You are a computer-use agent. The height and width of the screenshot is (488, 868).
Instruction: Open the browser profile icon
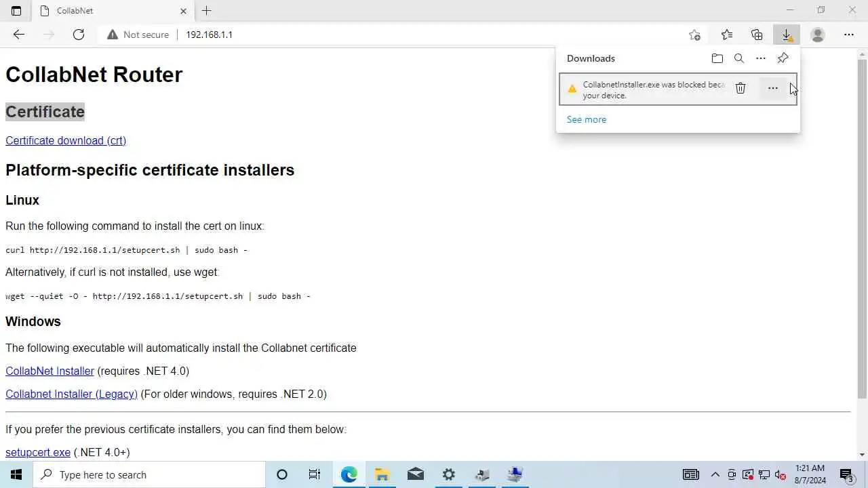[818, 35]
